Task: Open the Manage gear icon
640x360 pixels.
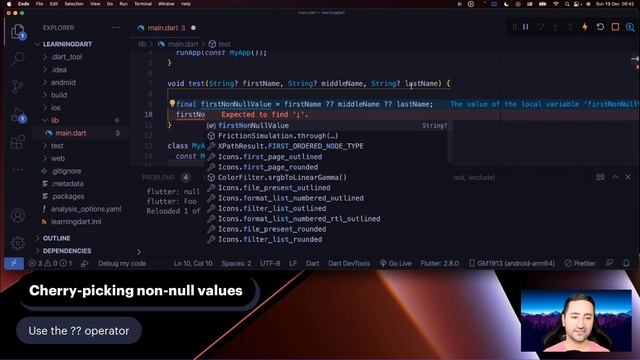Action: (x=18, y=243)
